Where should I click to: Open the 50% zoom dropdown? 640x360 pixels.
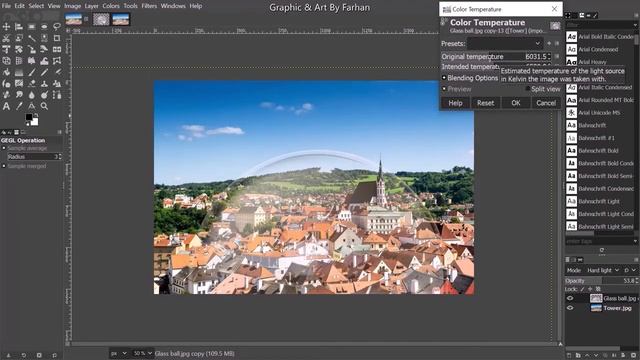point(143,353)
